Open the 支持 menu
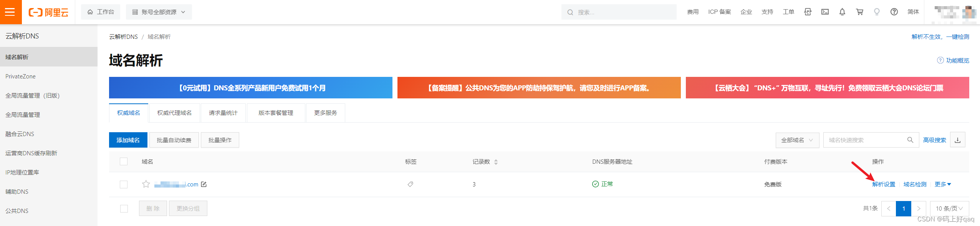Image resolution: width=980 pixels, height=226 pixels. click(x=767, y=12)
